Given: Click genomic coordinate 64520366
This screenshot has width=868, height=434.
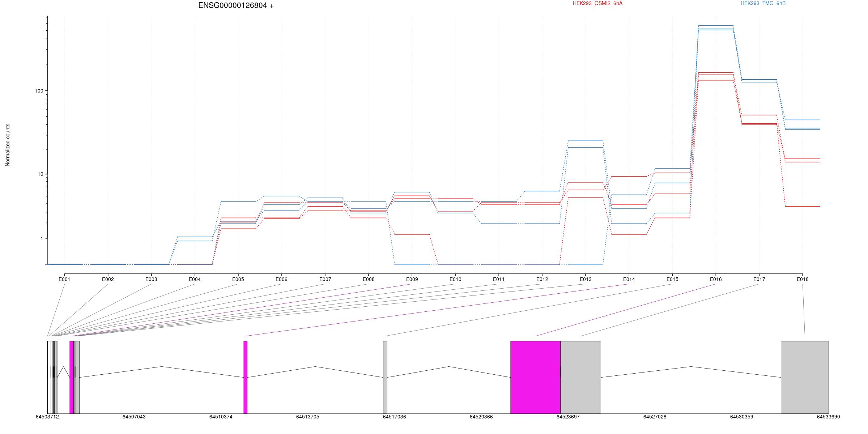Looking at the screenshot, I should coord(481,417).
